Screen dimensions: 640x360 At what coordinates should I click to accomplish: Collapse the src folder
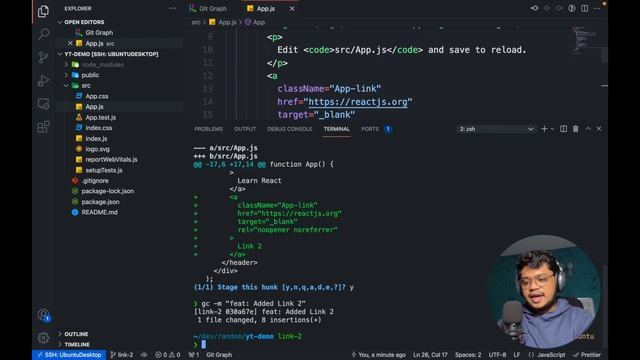click(x=86, y=86)
